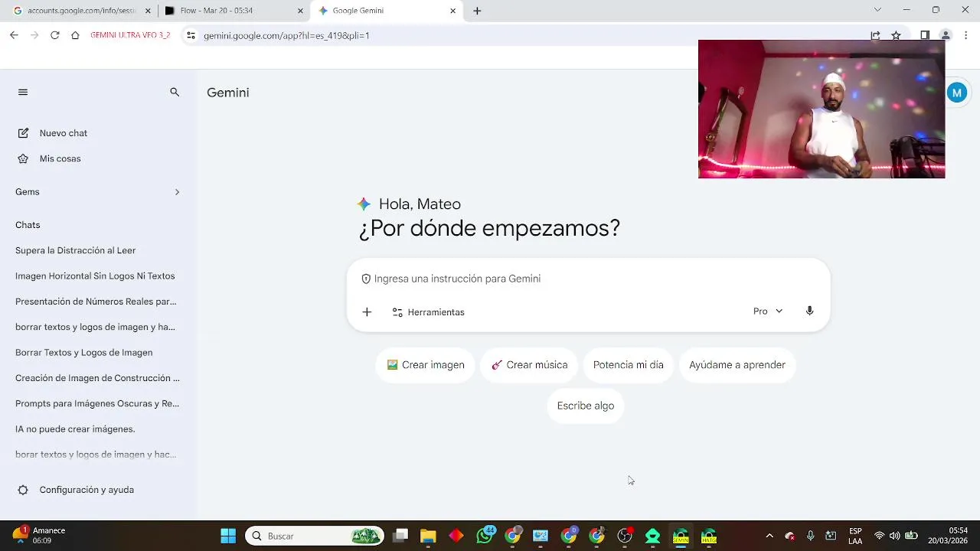Reload the page with refresh icon

tap(54, 35)
